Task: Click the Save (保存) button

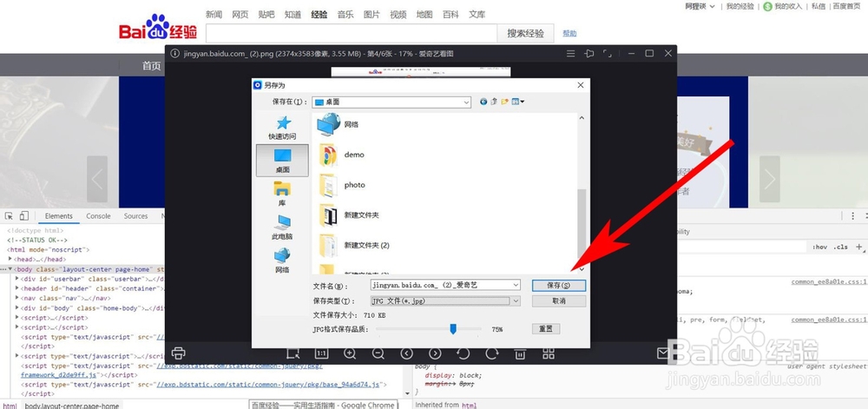Action: click(558, 285)
